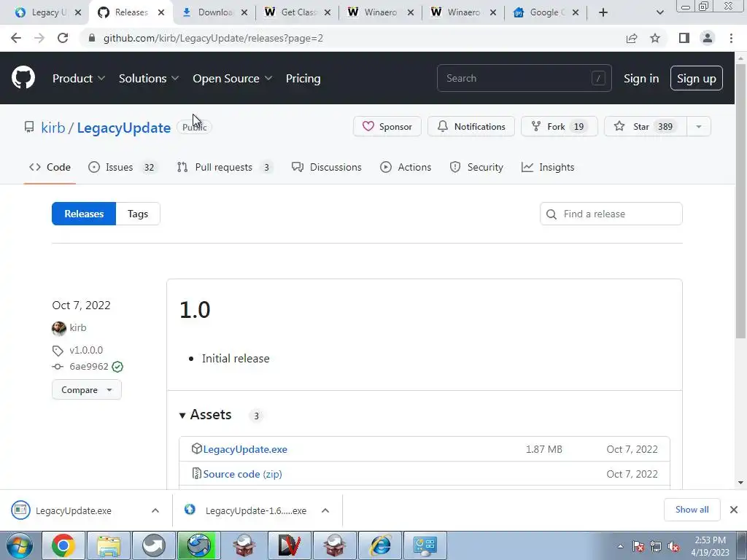The image size is (747, 560).
Task: Open Notifications button
Action: [x=471, y=127]
